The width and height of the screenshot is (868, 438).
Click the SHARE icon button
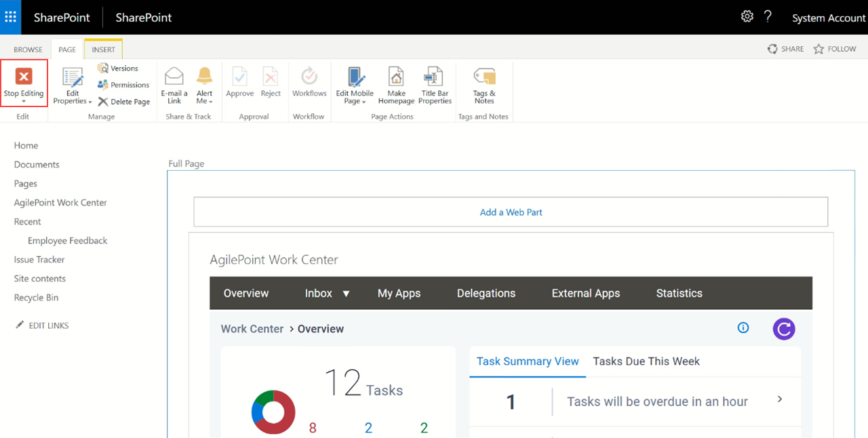(785, 49)
